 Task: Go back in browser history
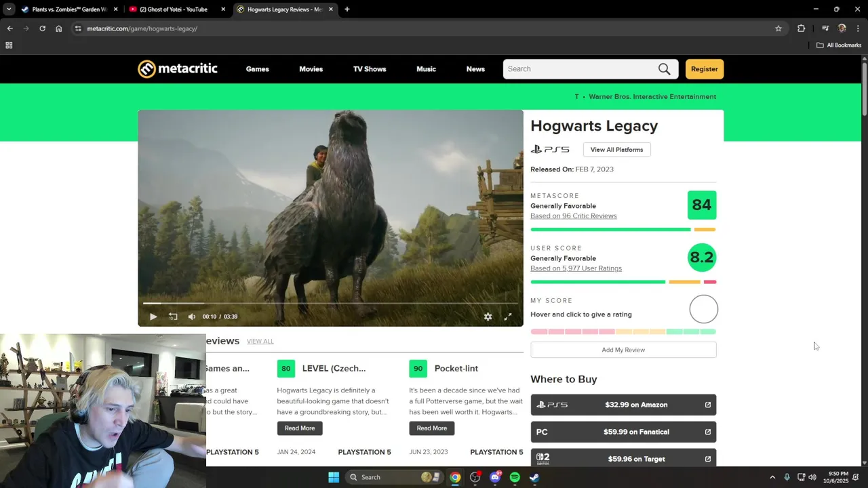click(9, 28)
